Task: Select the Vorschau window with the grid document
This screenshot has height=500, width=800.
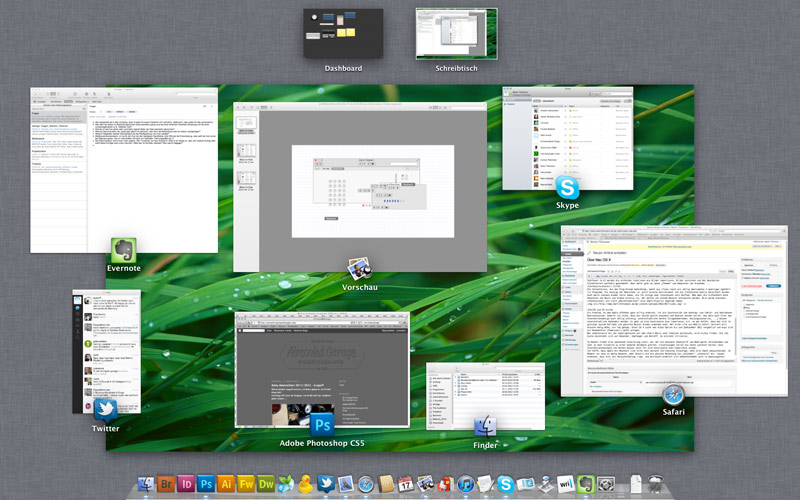Action: pos(360,187)
